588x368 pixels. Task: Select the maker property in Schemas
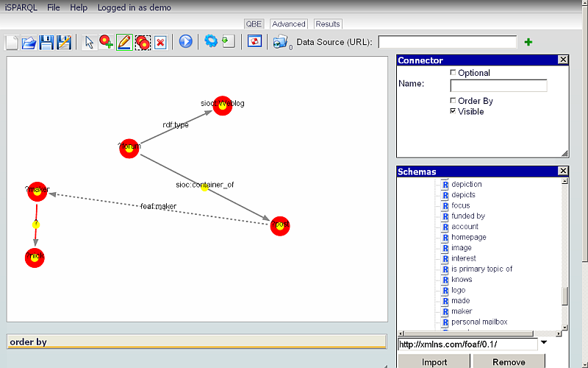(462, 311)
